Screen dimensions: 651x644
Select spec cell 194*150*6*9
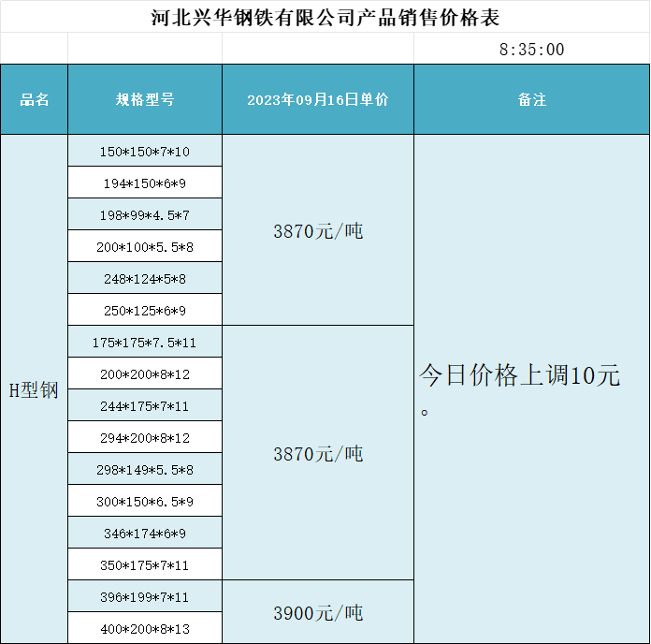click(145, 183)
